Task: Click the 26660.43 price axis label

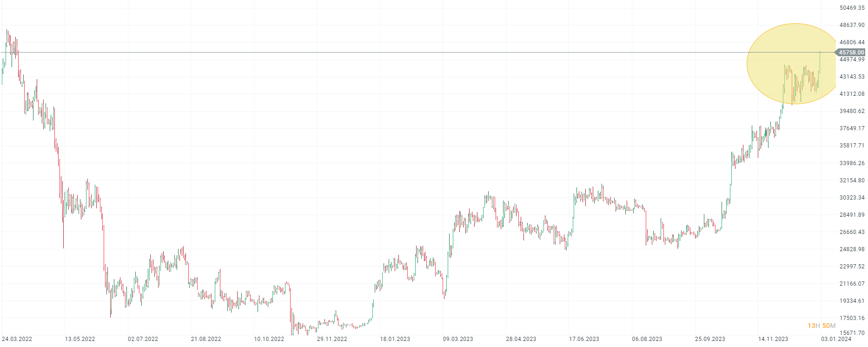Action: 852,232
